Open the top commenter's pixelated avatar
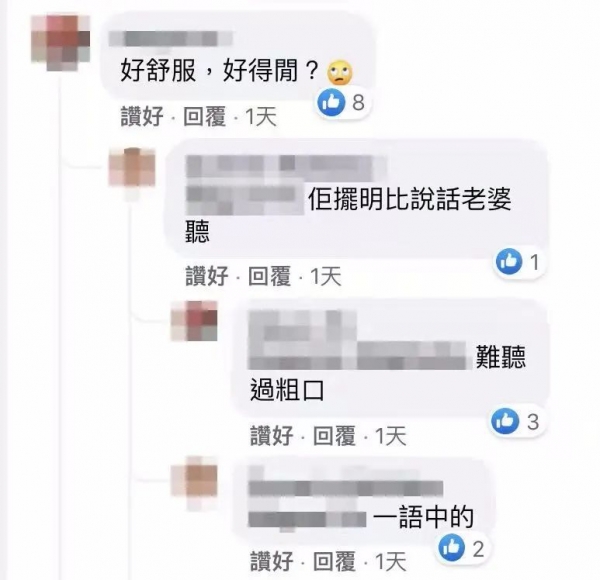This screenshot has height=580, width=600. coord(60,43)
